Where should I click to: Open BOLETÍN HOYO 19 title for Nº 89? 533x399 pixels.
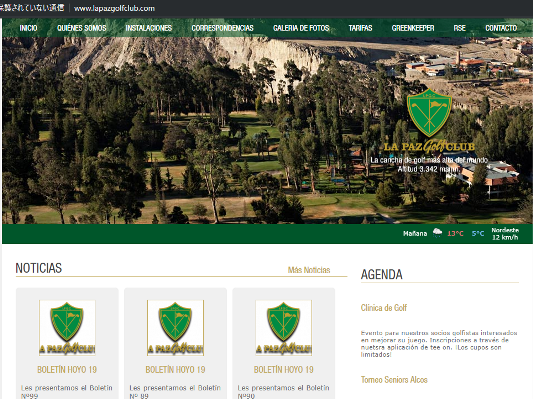pos(175,369)
